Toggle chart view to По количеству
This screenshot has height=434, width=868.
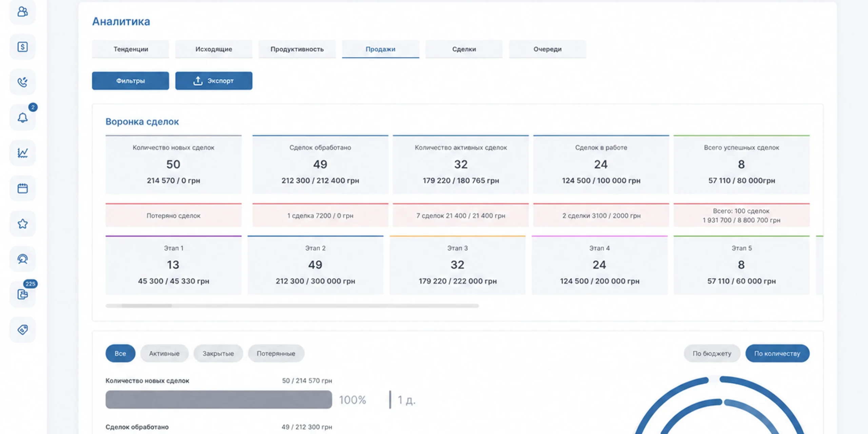click(777, 353)
